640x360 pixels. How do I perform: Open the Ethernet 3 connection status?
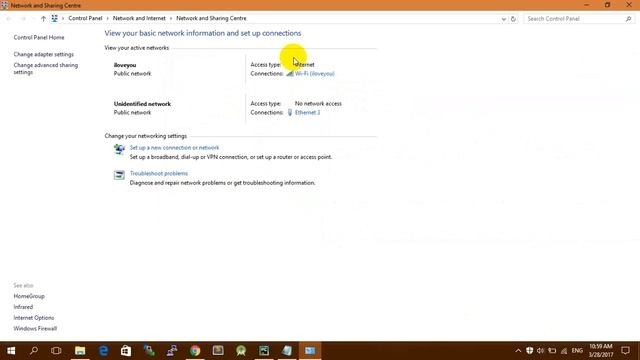coord(307,113)
